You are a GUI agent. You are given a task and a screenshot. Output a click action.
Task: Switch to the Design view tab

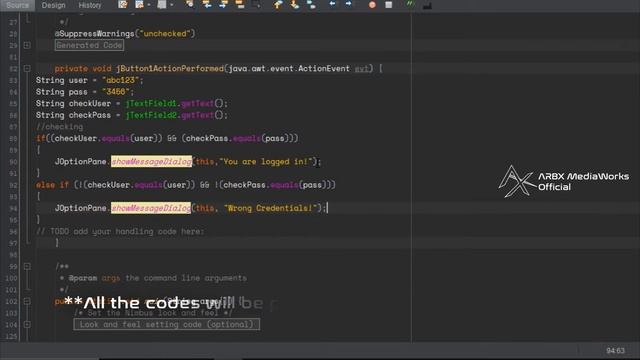click(53, 5)
